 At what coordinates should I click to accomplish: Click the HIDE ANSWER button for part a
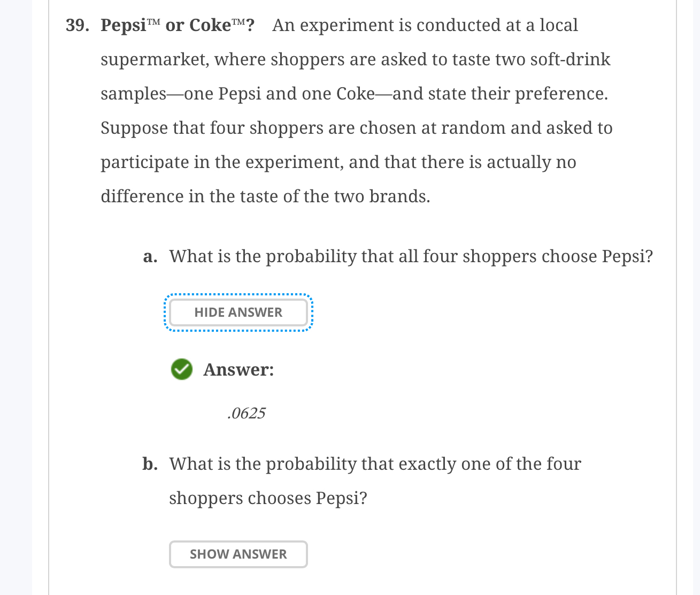point(238,312)
